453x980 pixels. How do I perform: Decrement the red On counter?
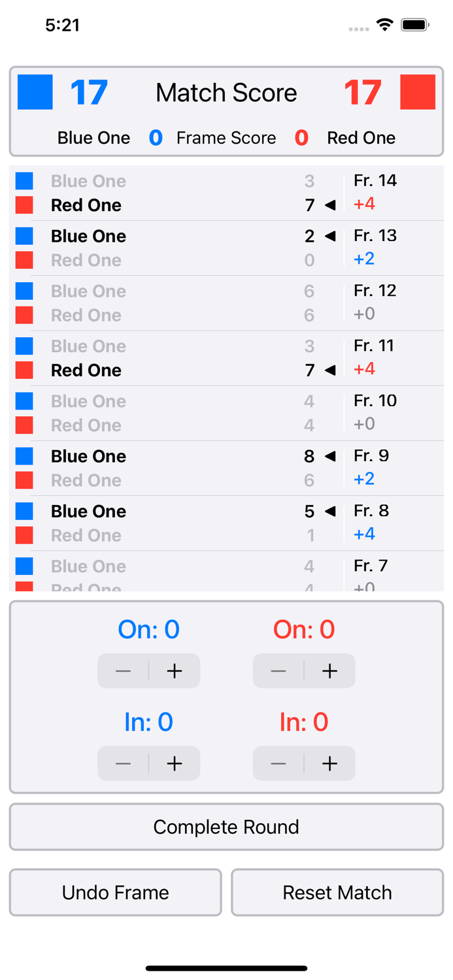pyautogui.click(x=279, y=670)
